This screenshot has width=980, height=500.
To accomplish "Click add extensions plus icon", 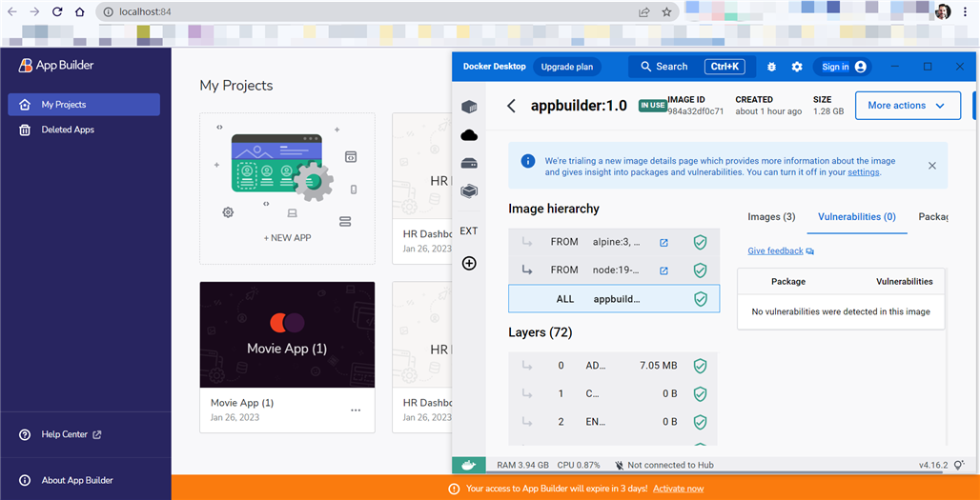I will (468, 263).
